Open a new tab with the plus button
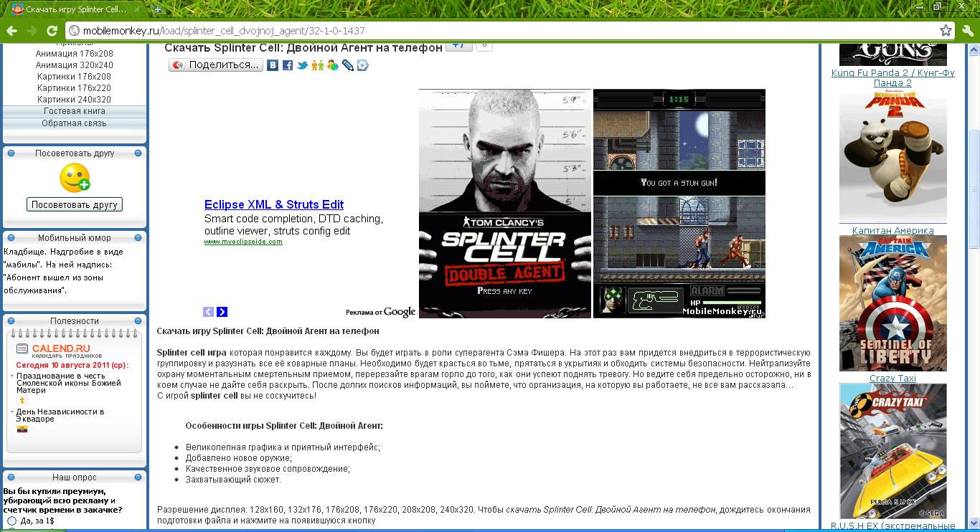 (158, 9)
